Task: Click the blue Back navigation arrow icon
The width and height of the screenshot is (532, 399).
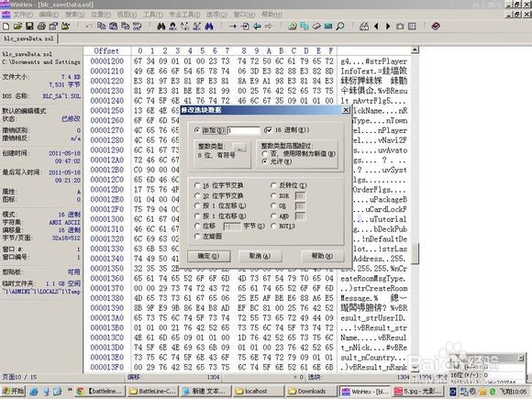Action: tap(257, 26)
